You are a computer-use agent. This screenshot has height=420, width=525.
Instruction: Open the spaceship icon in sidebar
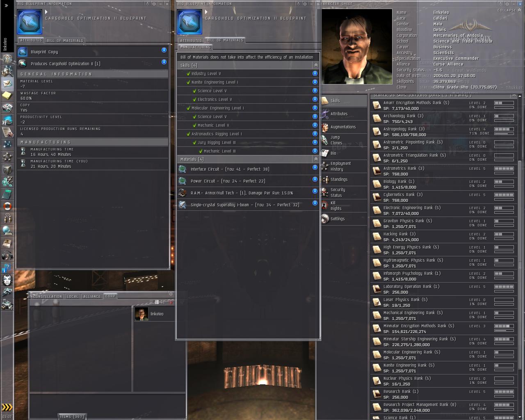pos(7,292)
